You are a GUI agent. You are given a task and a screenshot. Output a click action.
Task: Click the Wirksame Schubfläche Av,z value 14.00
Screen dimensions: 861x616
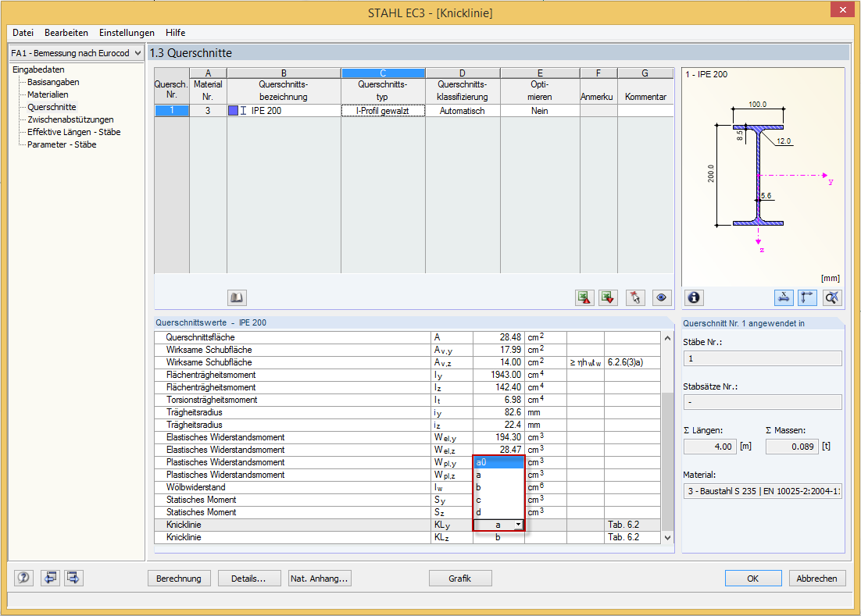[498, 362]
